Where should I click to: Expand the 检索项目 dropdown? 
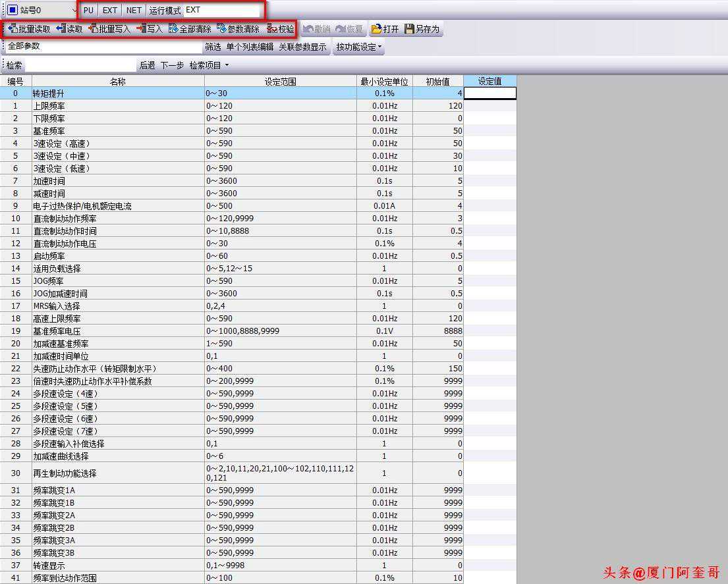click(x=210, y=65)
